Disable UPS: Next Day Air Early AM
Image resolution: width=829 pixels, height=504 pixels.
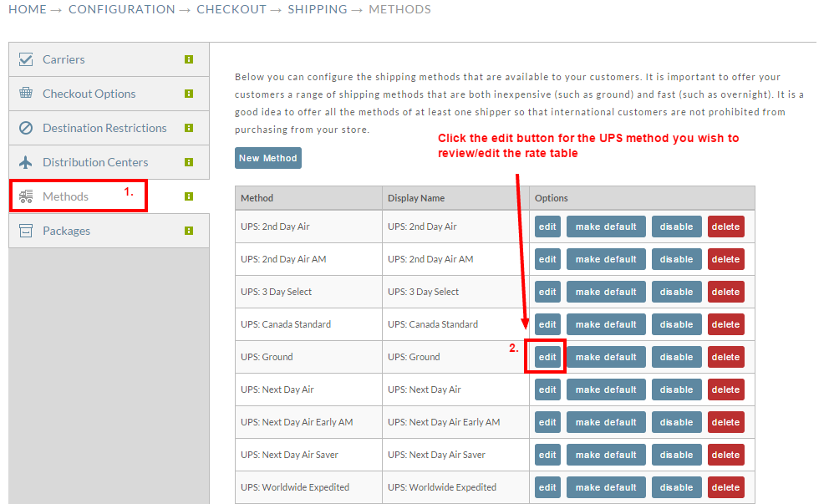(x=676, y=422)
